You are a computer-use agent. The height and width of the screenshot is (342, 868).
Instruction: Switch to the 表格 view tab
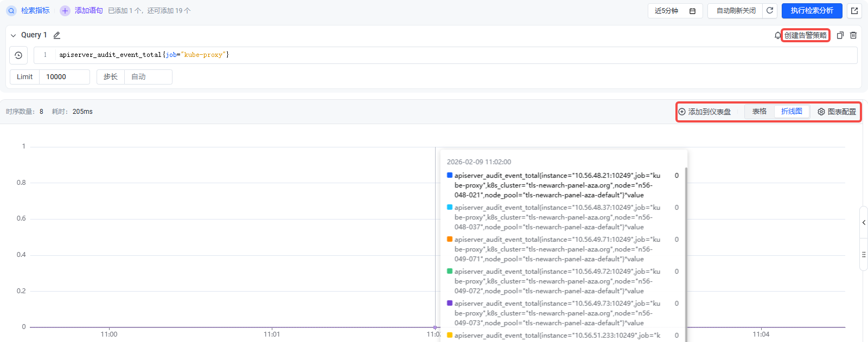coord(759,112)
